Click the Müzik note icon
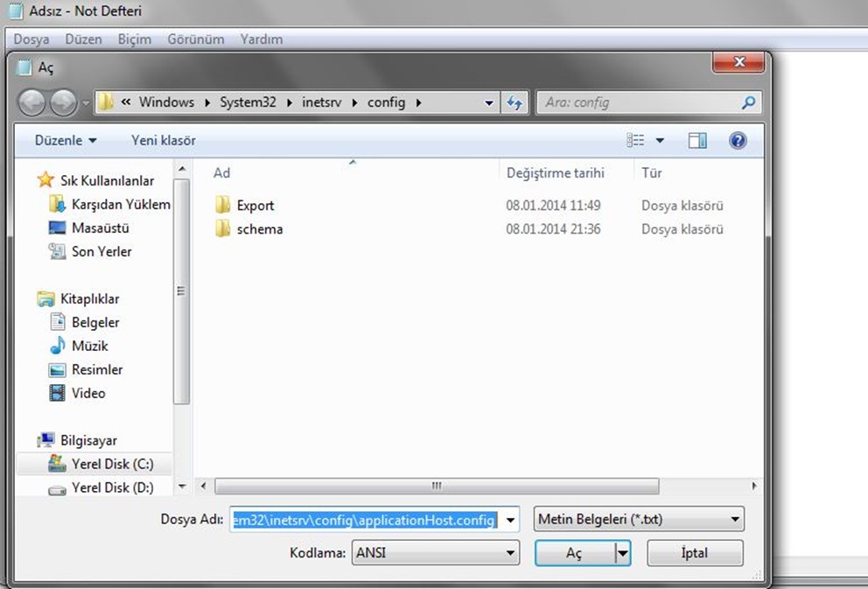Screen dimensions: 868x589 click(x=57, y=346)
